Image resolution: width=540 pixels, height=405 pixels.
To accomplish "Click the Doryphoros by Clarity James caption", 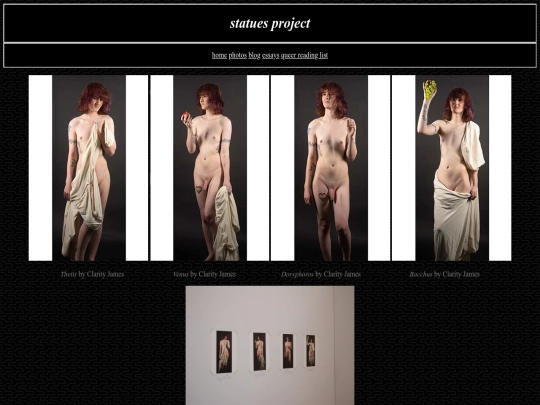I will (321, 274).
